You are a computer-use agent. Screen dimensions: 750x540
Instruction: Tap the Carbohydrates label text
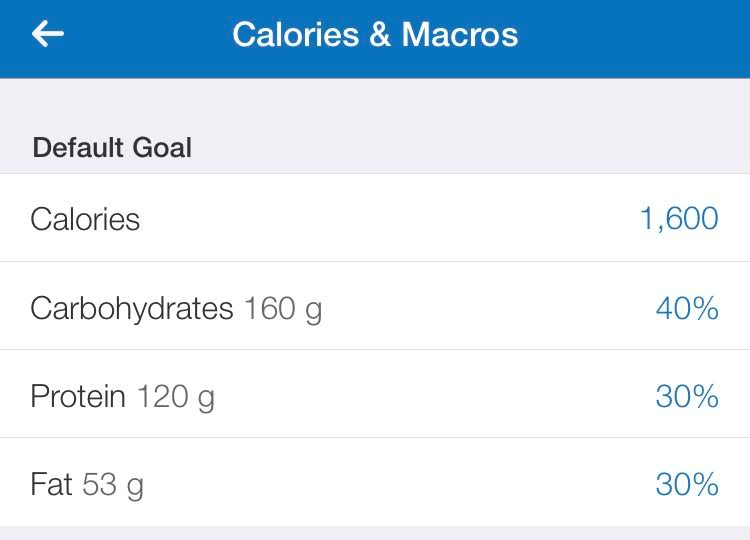pos(132,309)
